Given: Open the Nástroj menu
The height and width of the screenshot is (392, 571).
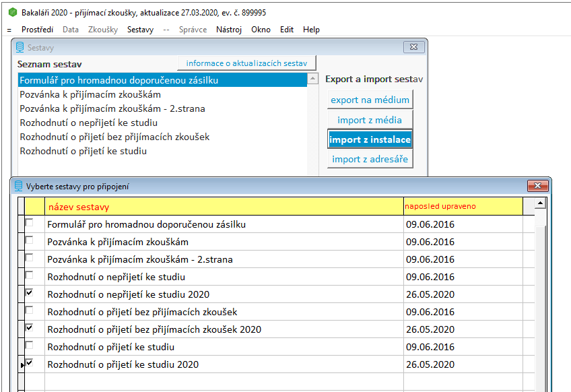Looking at the screenshot, I should pyautogui.click(x=229, y=30).
